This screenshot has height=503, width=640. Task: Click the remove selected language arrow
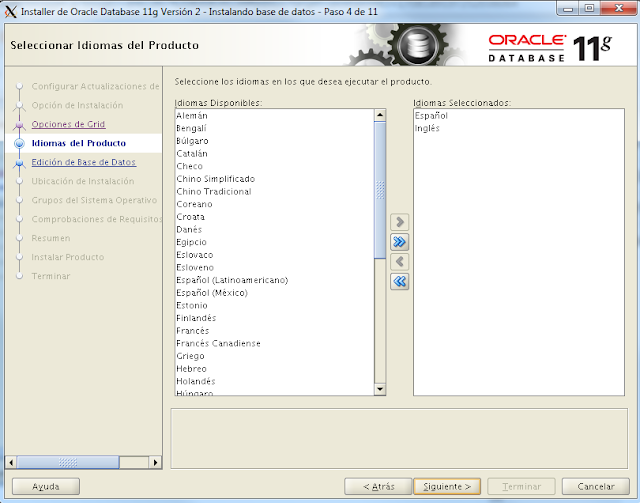tap(399, 262)
